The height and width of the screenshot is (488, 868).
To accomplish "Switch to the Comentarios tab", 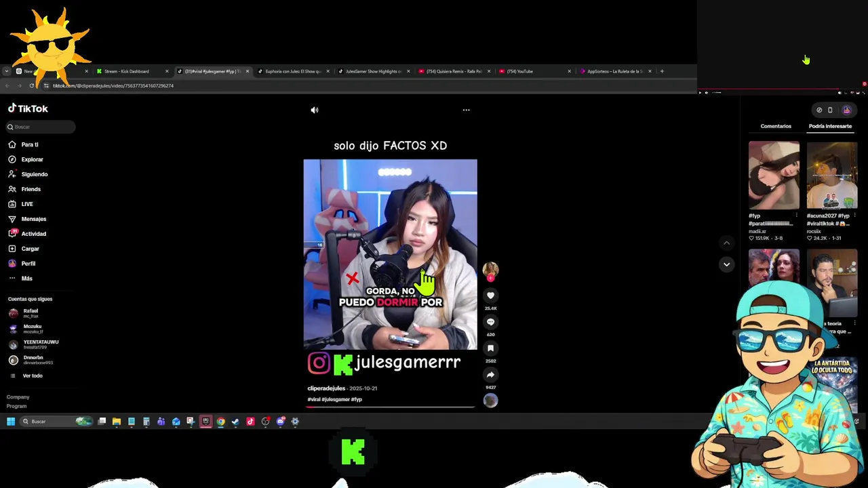I will pos(776,126).
